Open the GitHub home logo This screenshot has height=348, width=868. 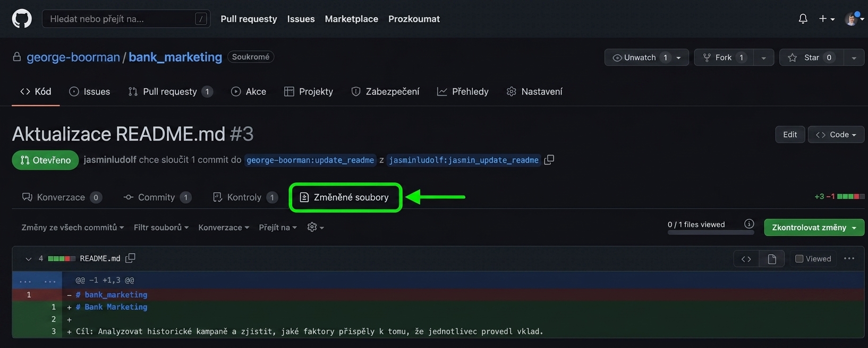22,19
